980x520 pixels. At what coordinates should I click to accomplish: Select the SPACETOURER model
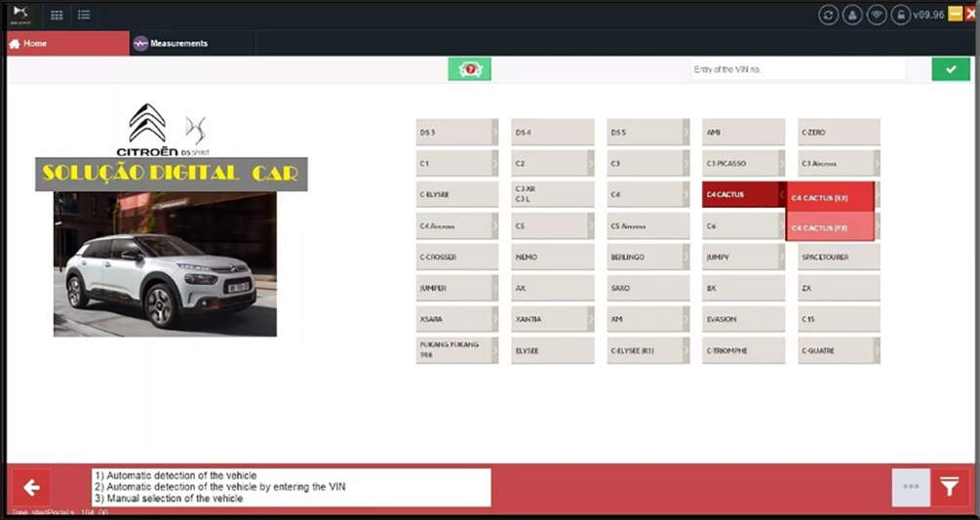coord(839,257)
